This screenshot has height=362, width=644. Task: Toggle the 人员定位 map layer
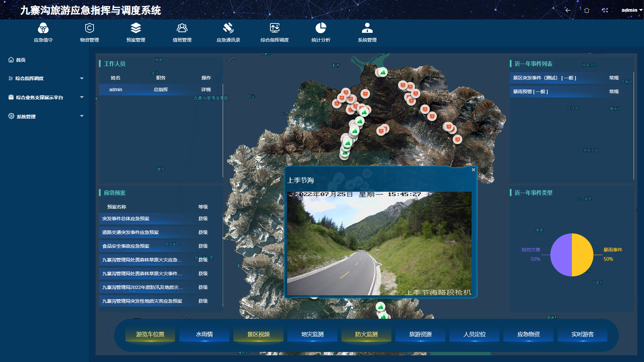coord(475,335)
